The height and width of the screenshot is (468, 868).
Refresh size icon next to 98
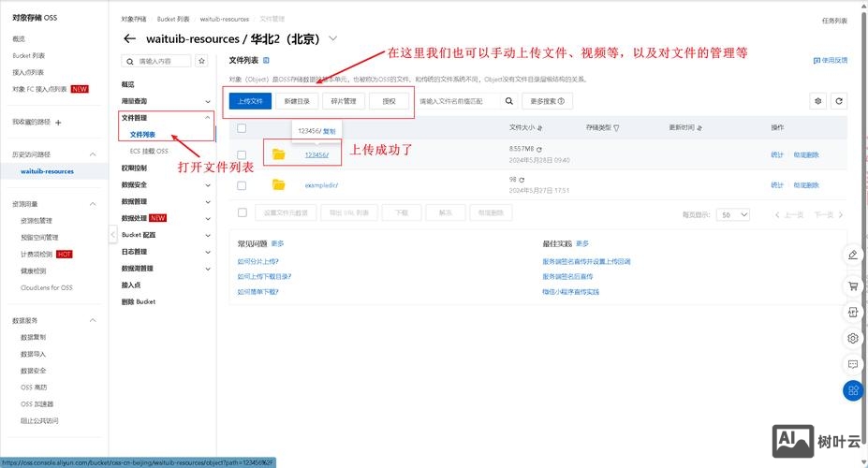point(522,180)
